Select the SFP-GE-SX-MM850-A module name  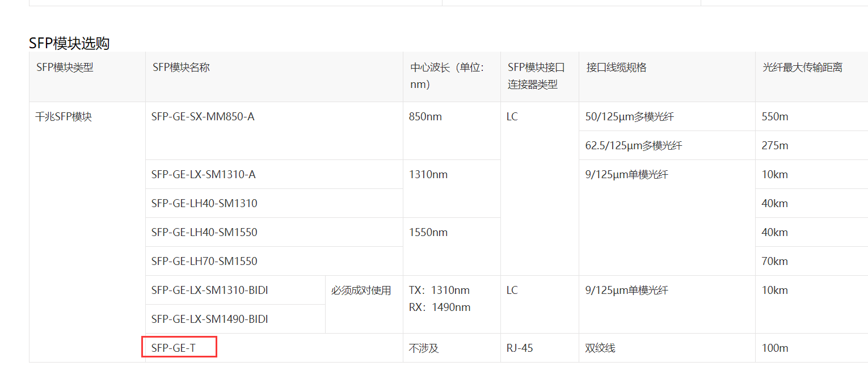click(x=203, y=117)
